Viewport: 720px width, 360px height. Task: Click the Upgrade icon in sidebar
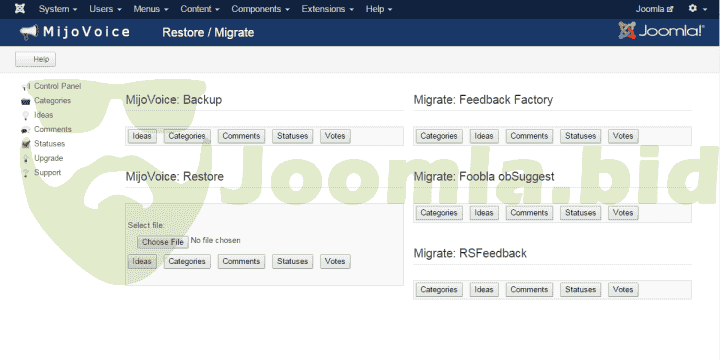26,158
